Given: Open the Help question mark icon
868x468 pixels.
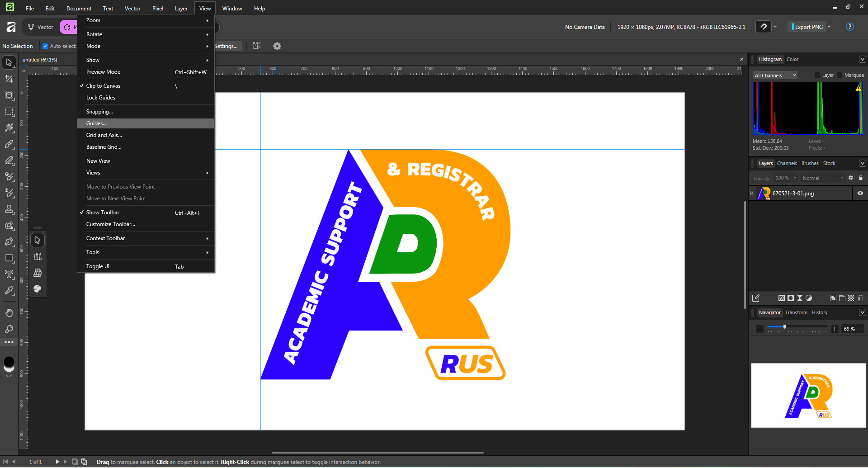Looking at the screenshot, I should tap(849, 27).
